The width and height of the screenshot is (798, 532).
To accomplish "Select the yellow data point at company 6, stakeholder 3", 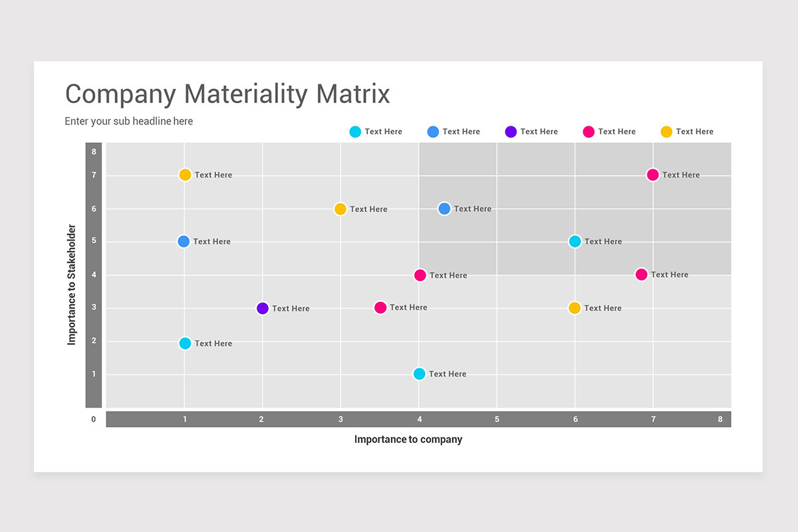I will coord(575,308).
